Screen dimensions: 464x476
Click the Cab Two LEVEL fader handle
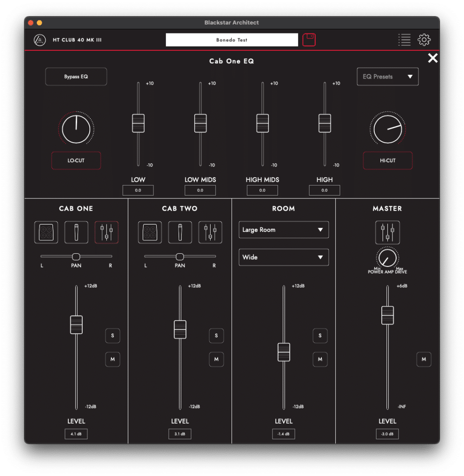coord(180,330)
